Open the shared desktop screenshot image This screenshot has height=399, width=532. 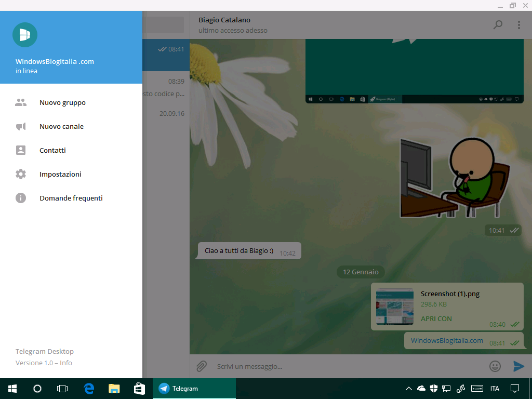tap(414, 71)
